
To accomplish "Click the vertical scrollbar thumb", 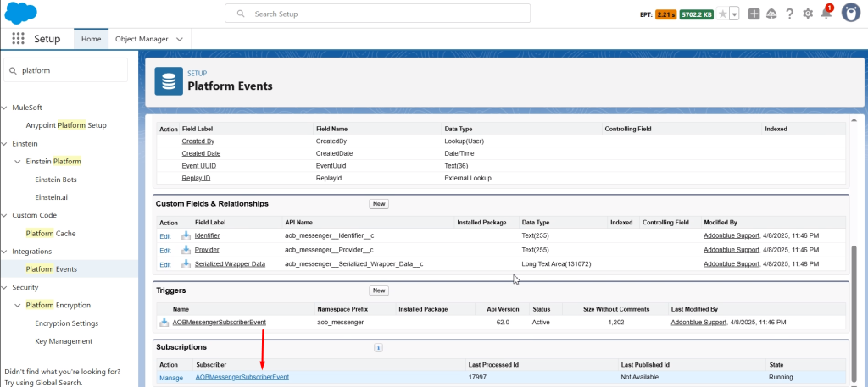I will (853, 315).
